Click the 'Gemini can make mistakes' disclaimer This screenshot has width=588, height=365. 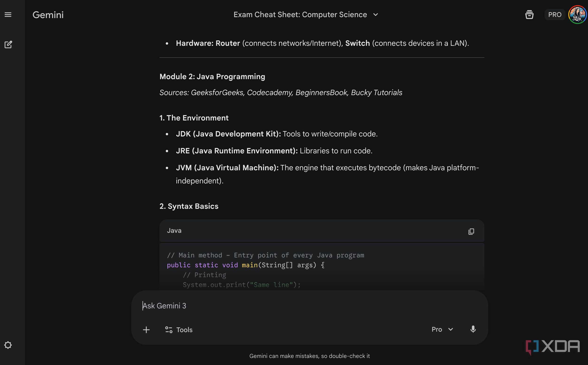pyautogui.click(x=309, y=356)
